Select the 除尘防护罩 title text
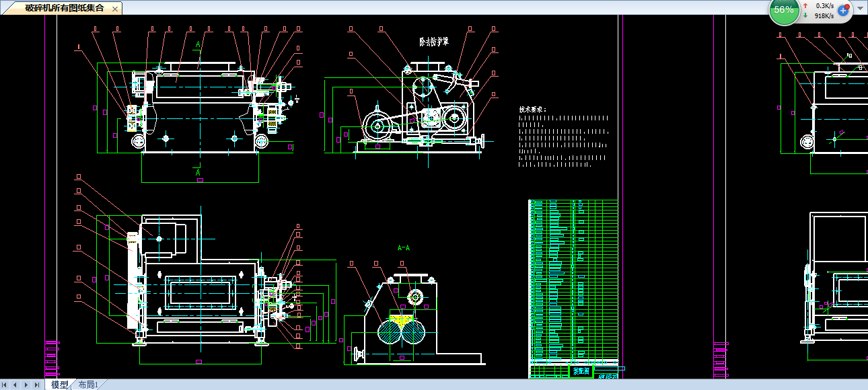 click(434, 42)
